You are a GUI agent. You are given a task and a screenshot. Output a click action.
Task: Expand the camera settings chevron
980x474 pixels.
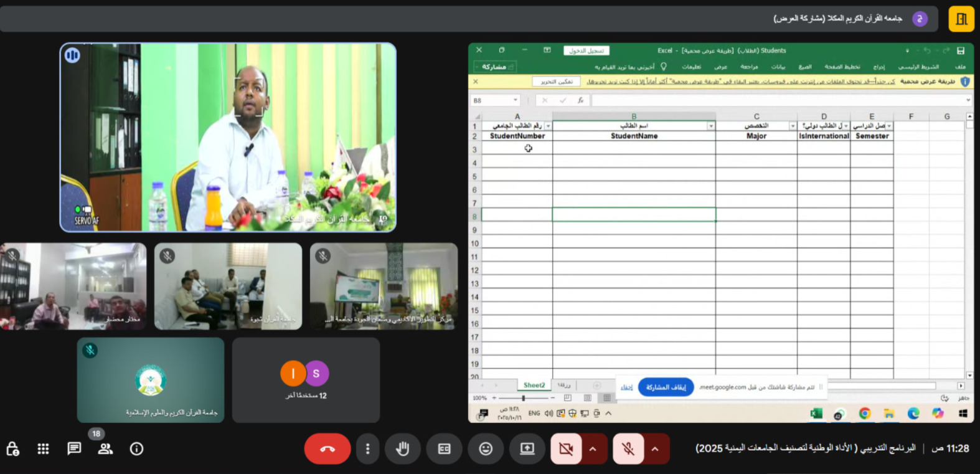coord(593,449)
